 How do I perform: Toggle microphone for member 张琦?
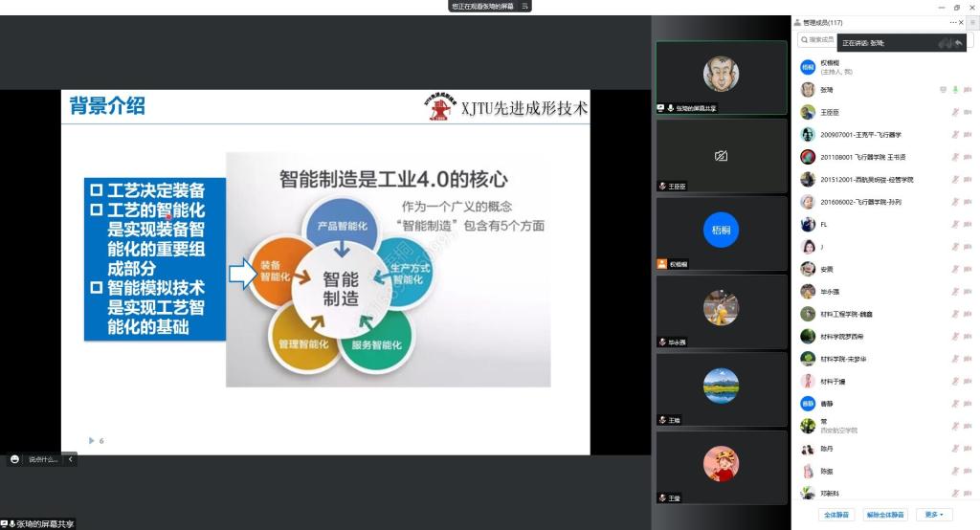tap(955, 89)
